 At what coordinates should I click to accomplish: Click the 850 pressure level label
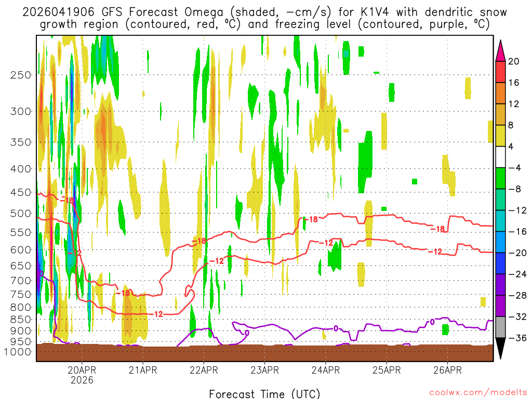tap(21, 320)
